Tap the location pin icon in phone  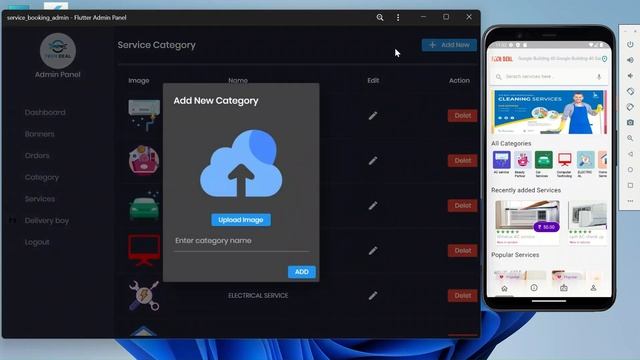(604, 59)
